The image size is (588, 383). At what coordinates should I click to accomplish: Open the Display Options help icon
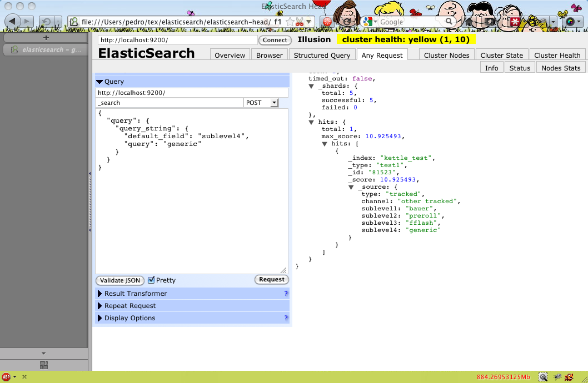pos(286,318)
